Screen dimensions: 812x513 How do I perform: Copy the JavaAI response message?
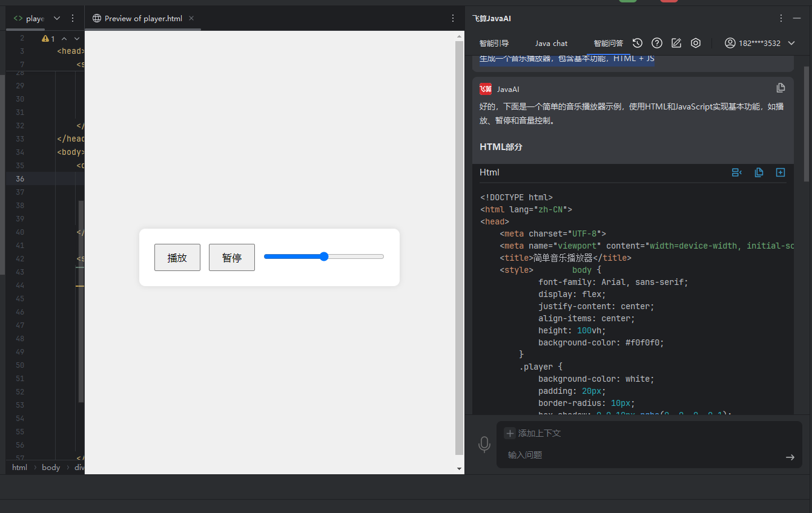(x=781, y=88)
